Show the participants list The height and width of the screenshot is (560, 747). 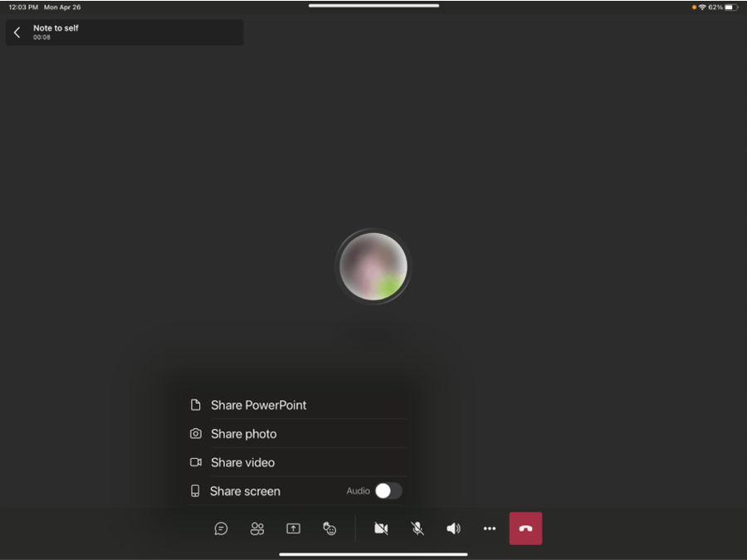(257, 528)
